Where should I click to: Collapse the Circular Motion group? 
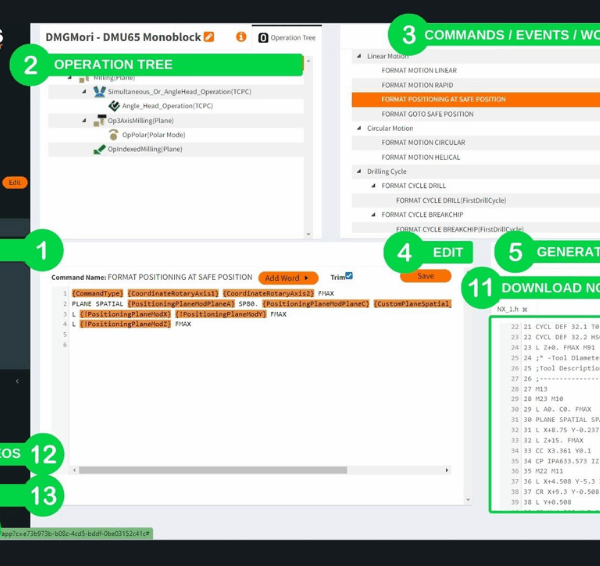[358, 128]
